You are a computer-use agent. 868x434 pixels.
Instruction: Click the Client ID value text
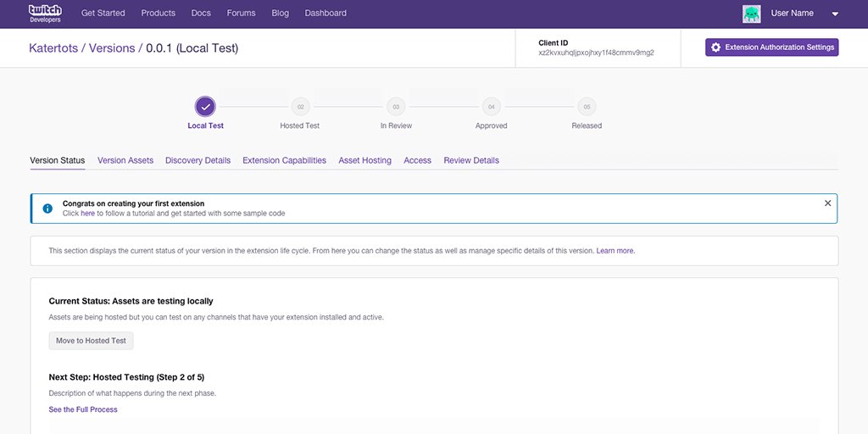tap(596, 53)
